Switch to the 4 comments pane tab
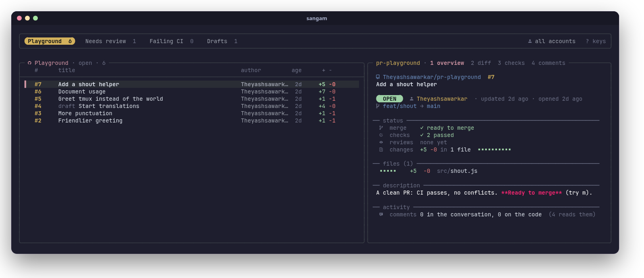Viewport: 644px width, 278px height. [548, 63]
